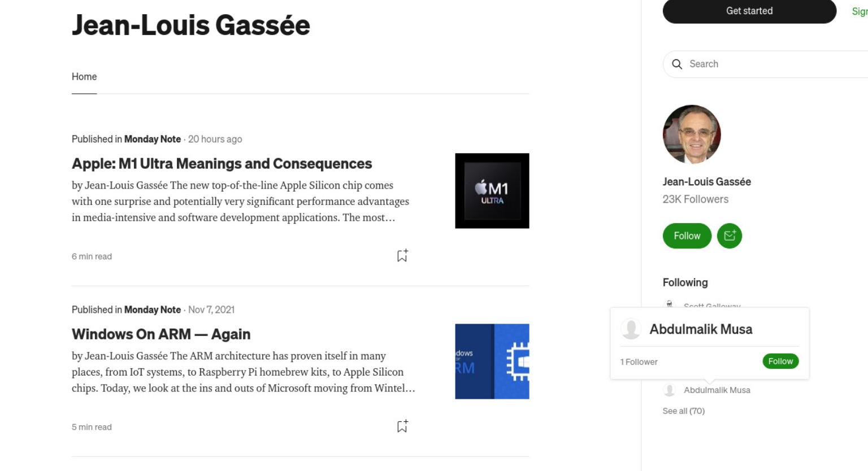
Task: Open the Windows on ARM thumbnail image
Action: [492, 361]
